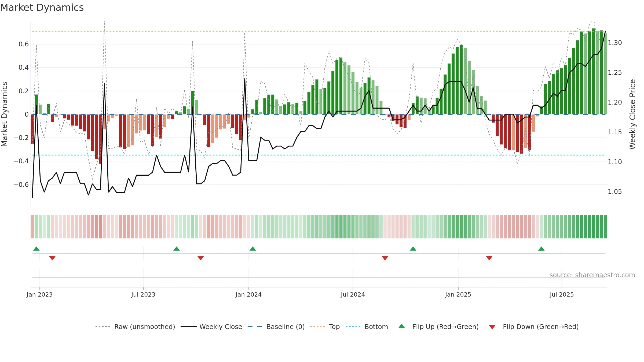Click the 0.6 left axis tick label
Screen dimensions: 644x362
[x=24, y=44]
